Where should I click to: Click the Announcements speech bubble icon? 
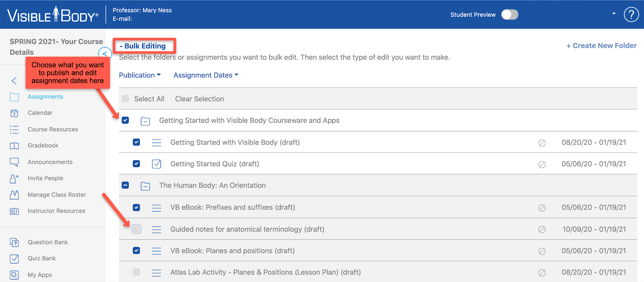14,162
